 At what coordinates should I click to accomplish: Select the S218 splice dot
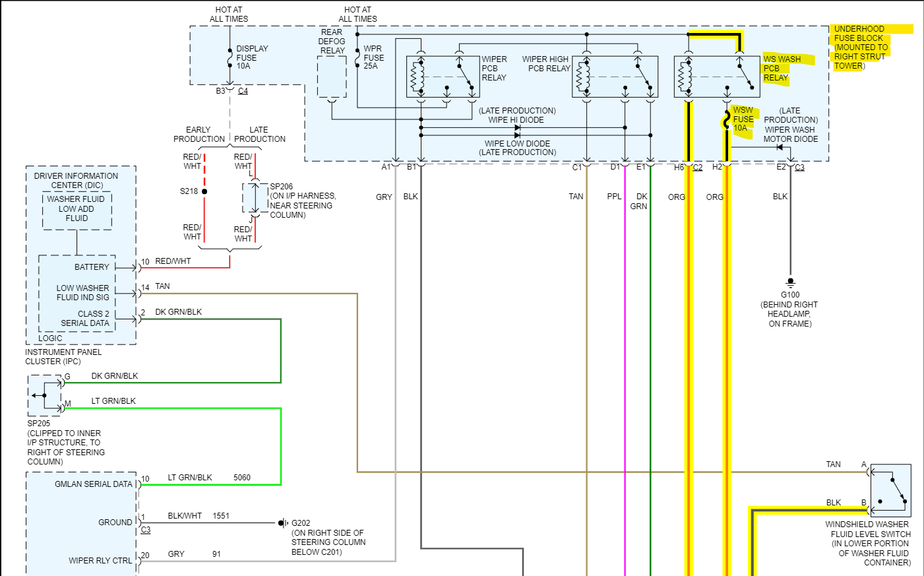tap(204, 191)
